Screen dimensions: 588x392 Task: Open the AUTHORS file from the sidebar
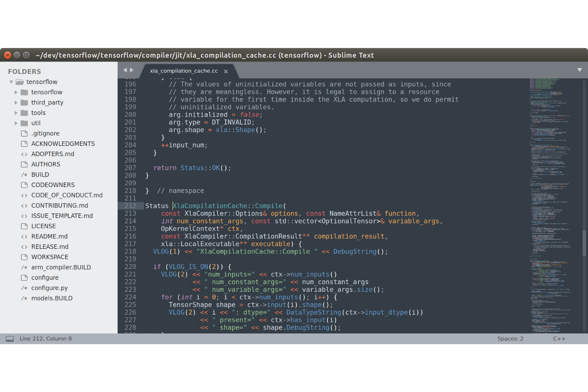[46, 164]
